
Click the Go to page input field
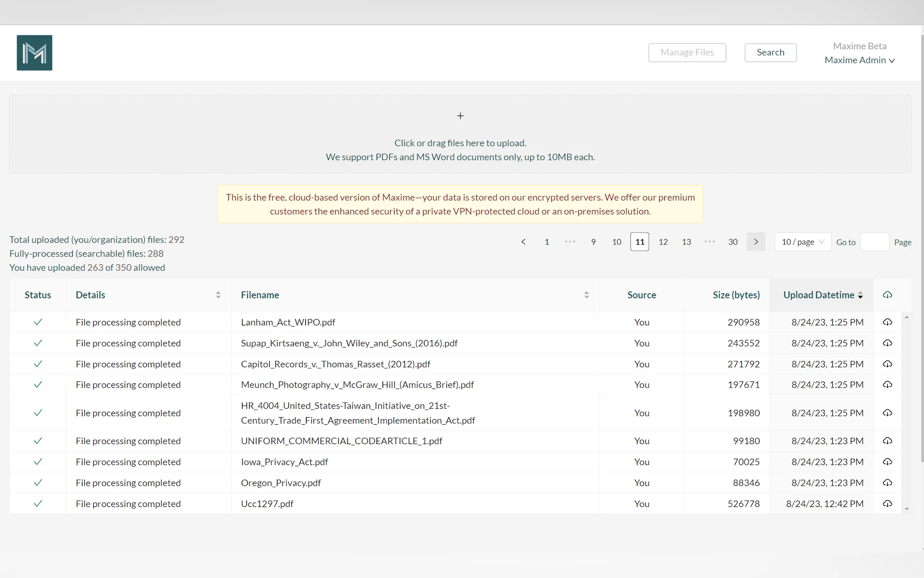[x=874, y=242]
